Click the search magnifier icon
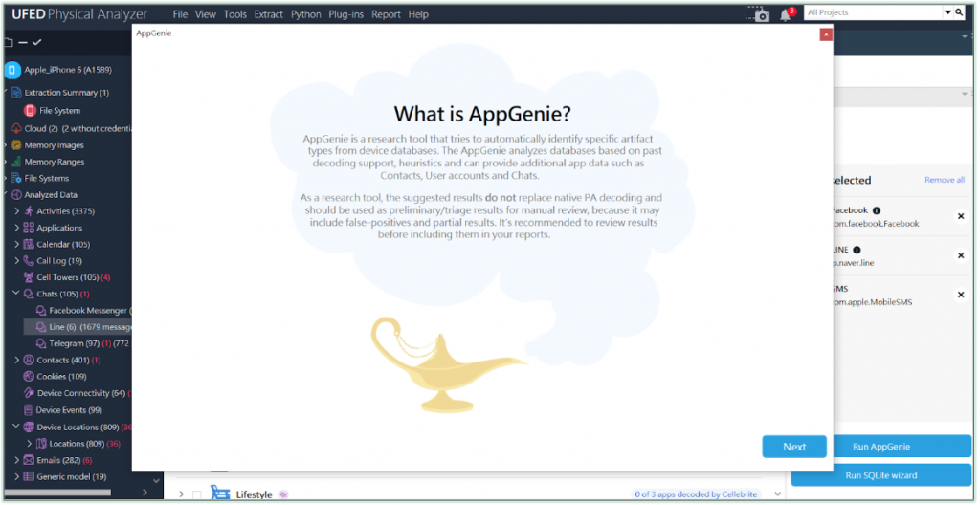Viewport: 980px width, 505px height. 959,12
